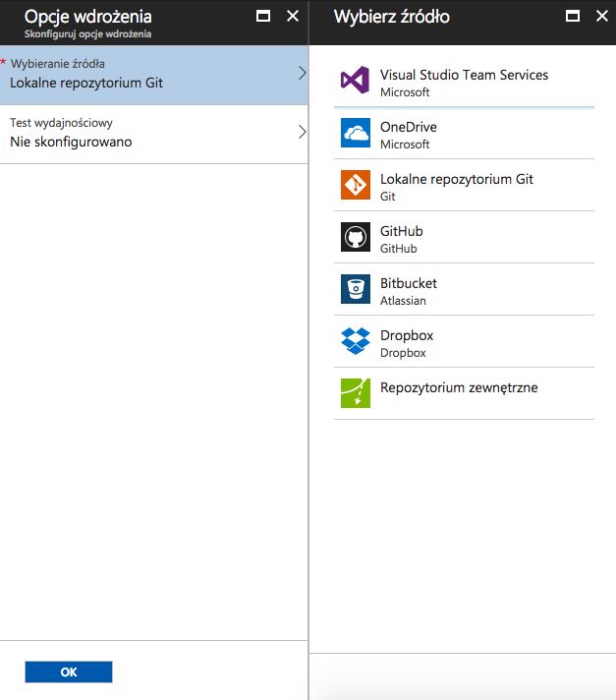
Task: Choose GitHub as deployment source
Action: pyautogui.click(x=464, y=238)
